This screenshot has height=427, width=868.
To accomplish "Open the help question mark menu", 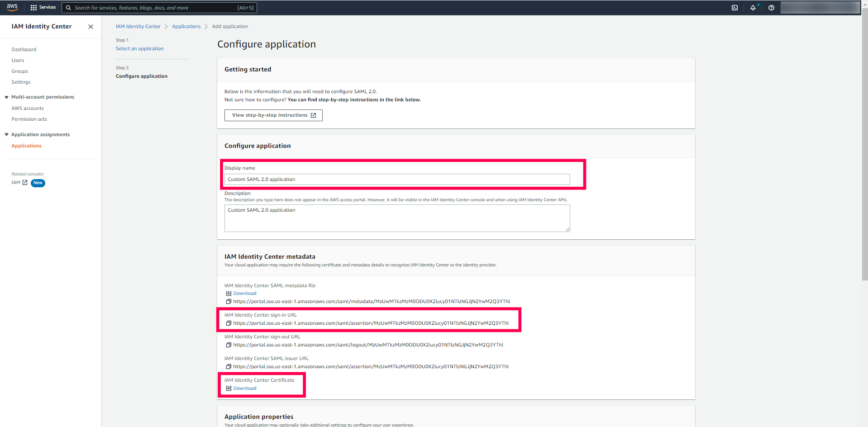I will [x=771, y=8].
